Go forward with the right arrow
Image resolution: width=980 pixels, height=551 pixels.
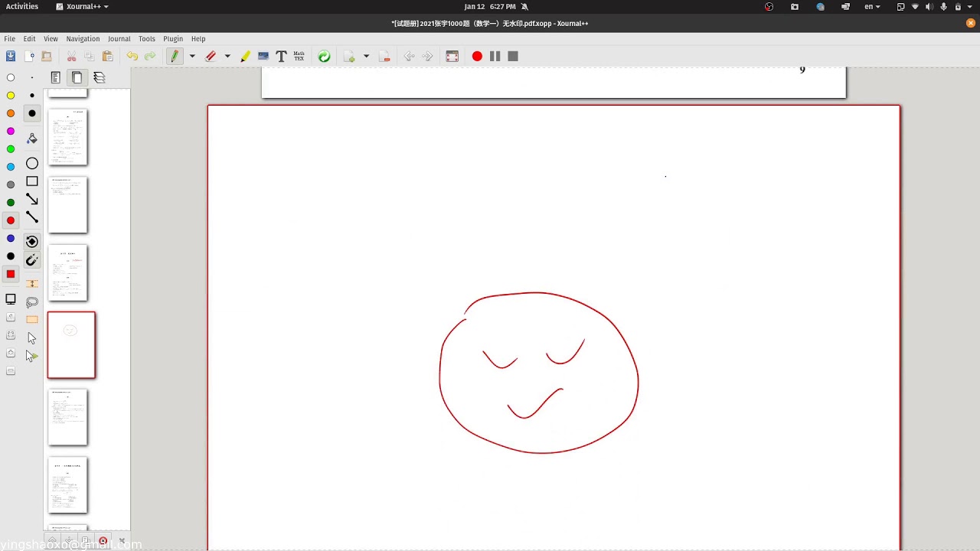coord(427,56)
